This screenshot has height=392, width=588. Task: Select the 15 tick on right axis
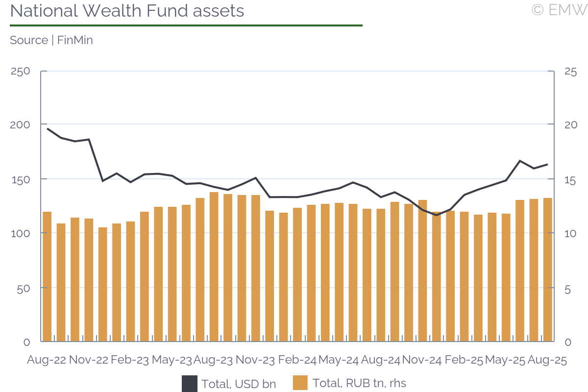[x=570, y=180]
